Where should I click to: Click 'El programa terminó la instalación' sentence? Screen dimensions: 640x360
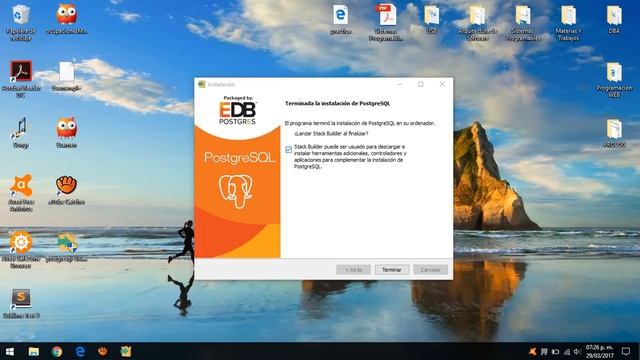[360, 123]
